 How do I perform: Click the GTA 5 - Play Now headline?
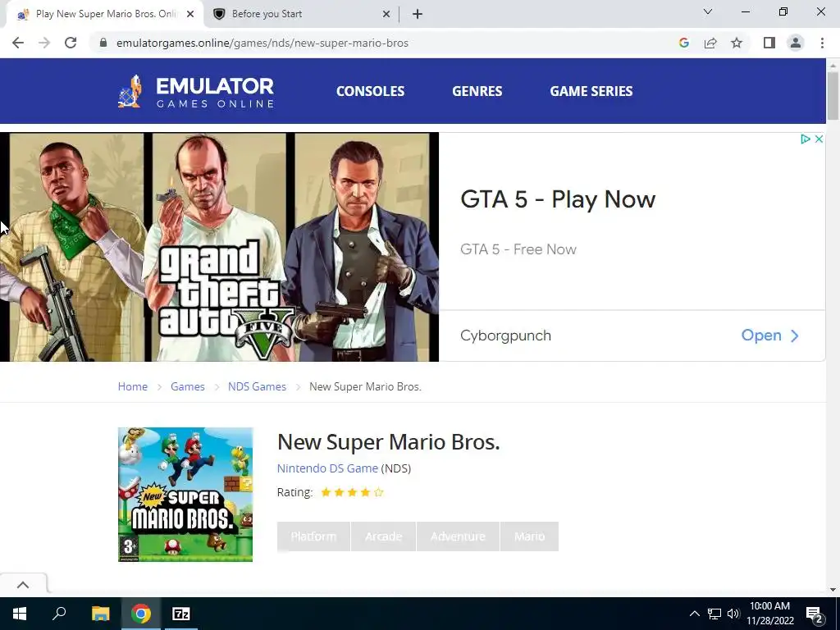click(x=558, y=199)
